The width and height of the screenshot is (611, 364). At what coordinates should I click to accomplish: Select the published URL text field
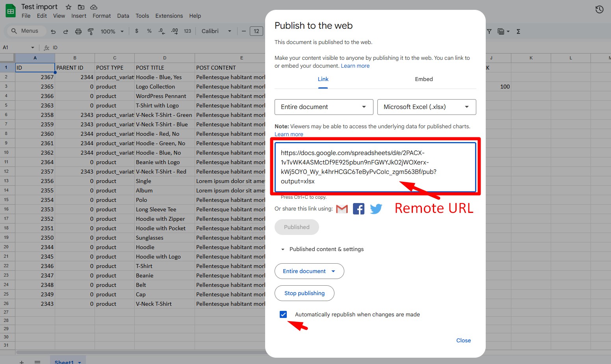pyautogui.click(x=375, y=167)
